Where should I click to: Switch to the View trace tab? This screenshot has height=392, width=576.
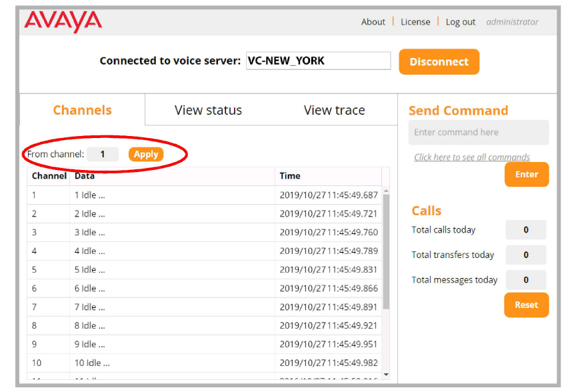click(334, 110)
